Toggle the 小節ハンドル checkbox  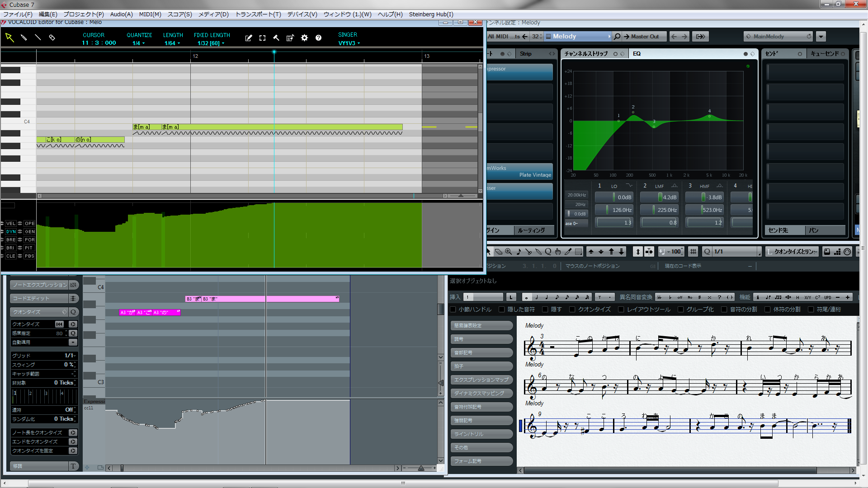pos(453,309)
